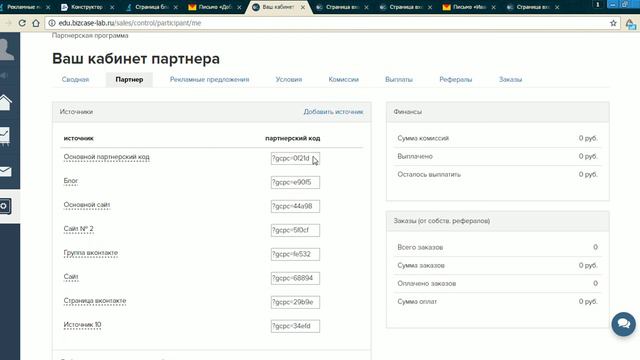Click the Всего заказов row label
The image size is (640, 360).
(x=420, y=247)
